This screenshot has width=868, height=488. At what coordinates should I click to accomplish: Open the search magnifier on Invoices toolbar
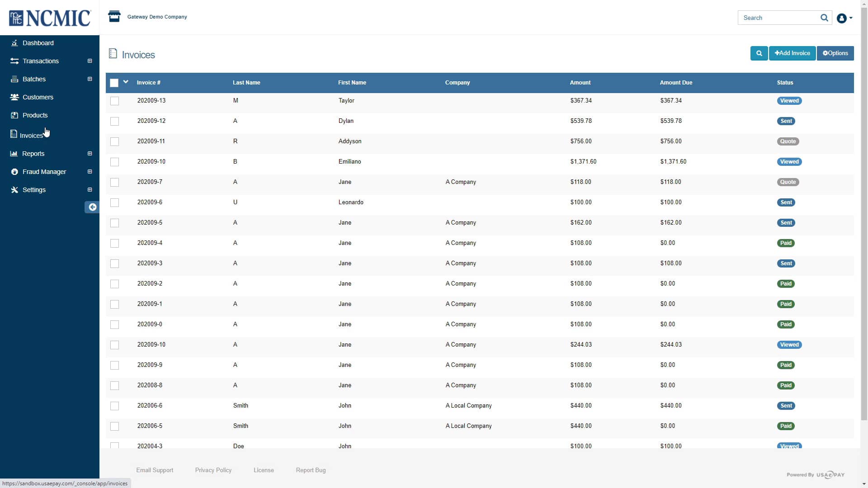(x=759, y=53)
